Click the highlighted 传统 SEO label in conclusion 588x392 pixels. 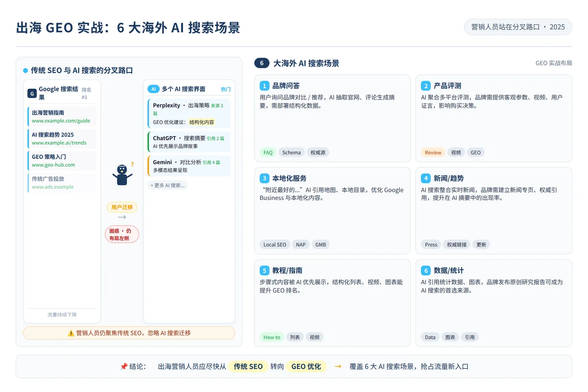point(248,367)
